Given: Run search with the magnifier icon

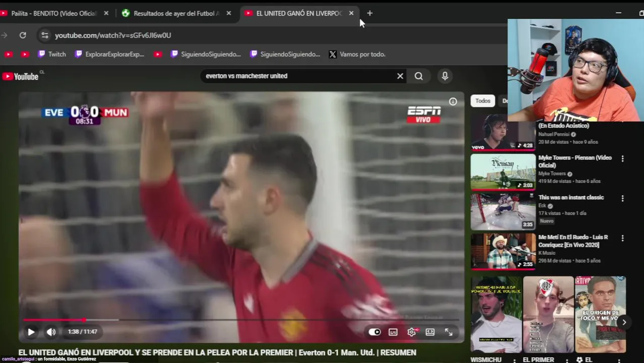Looking at the screenshot, I should [419, 76].
